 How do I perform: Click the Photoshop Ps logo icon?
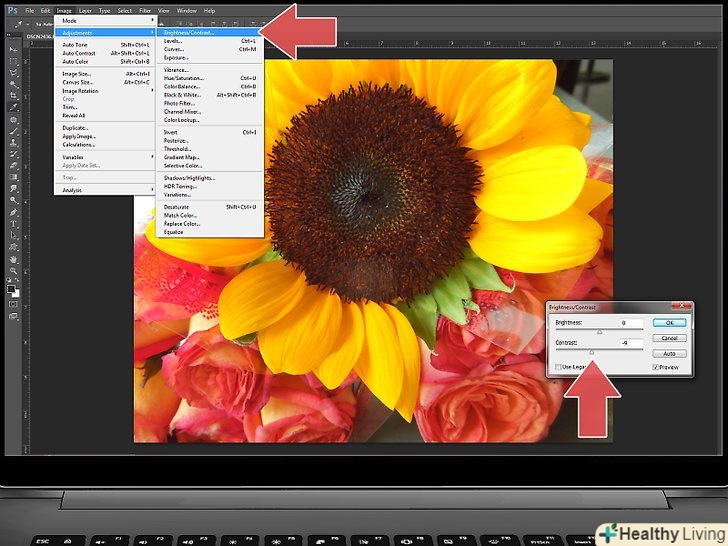(x=13, y=10)
